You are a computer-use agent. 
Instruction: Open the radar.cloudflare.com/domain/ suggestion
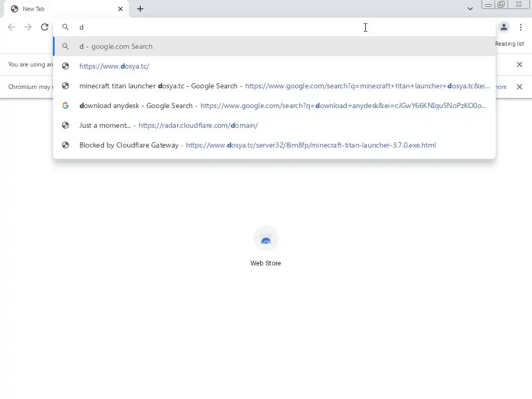pyautogui.click(x=274, y=125)
